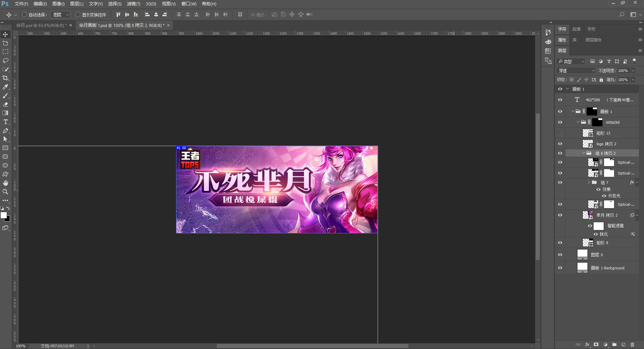Image resolution: width=644 pixels, height=349 pixels.
Task: Close the 芈月画板 1.psd document tab
Action: click(x=168, y=25)
